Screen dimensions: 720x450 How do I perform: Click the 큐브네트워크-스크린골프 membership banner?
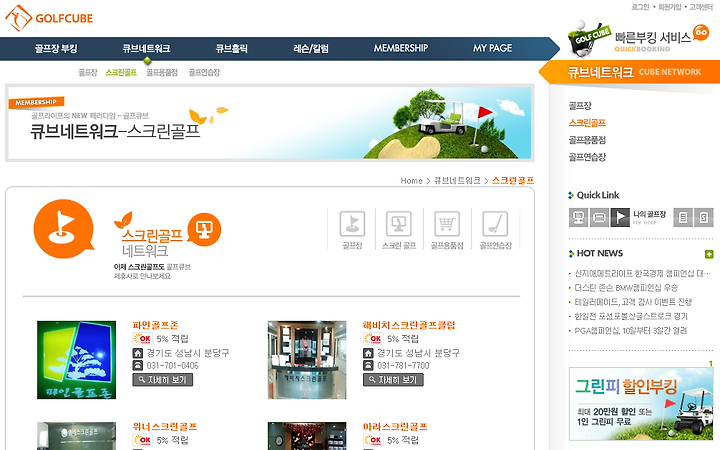[x=270, y=123]
